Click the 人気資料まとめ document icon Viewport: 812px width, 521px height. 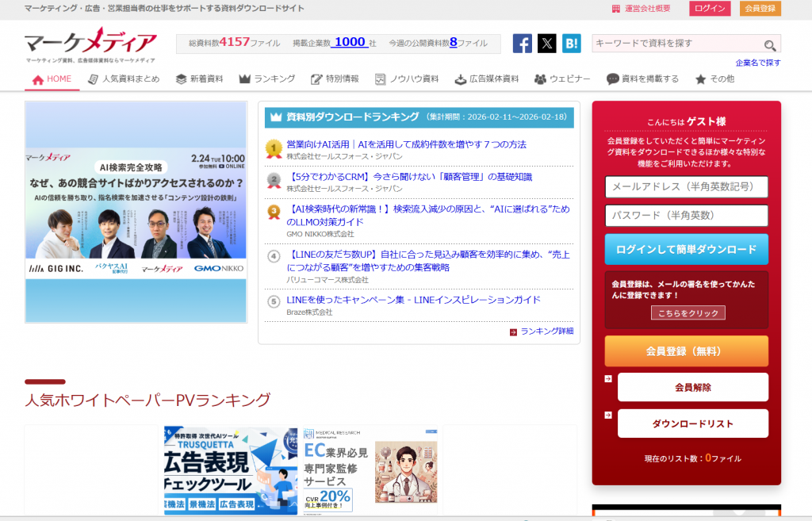[x=93, y=79]
